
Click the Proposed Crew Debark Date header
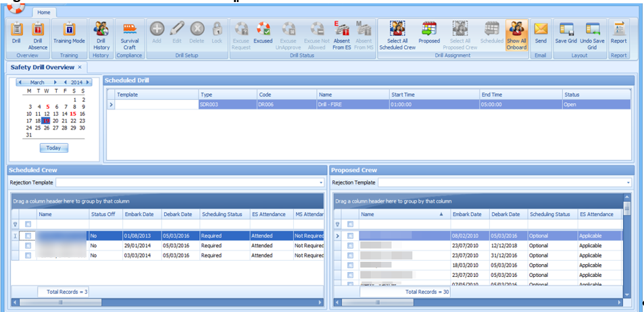tap(508, 214)
